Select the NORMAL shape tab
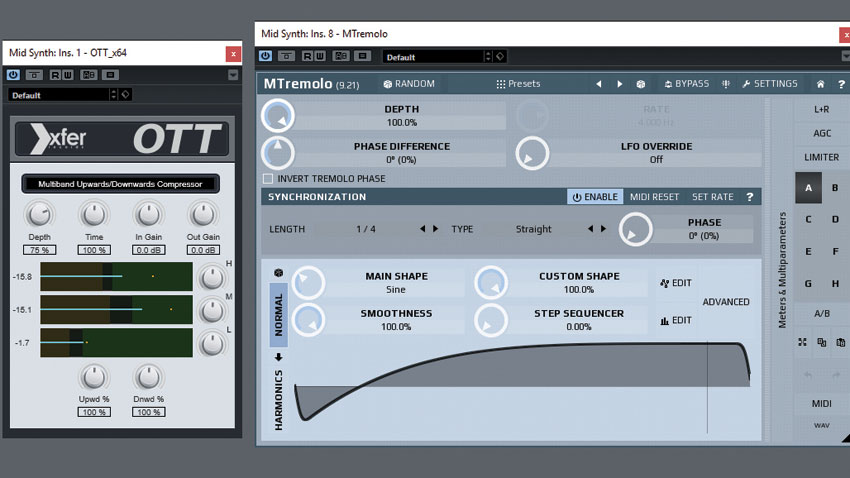Screen dimensions: 850x478 pos(279,315)
